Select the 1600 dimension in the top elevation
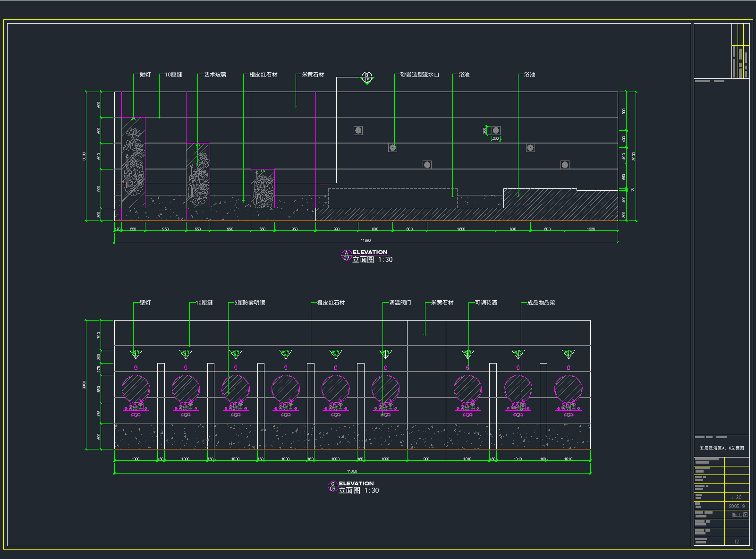Viewport: 756px width, 559px height. (461, 229)
